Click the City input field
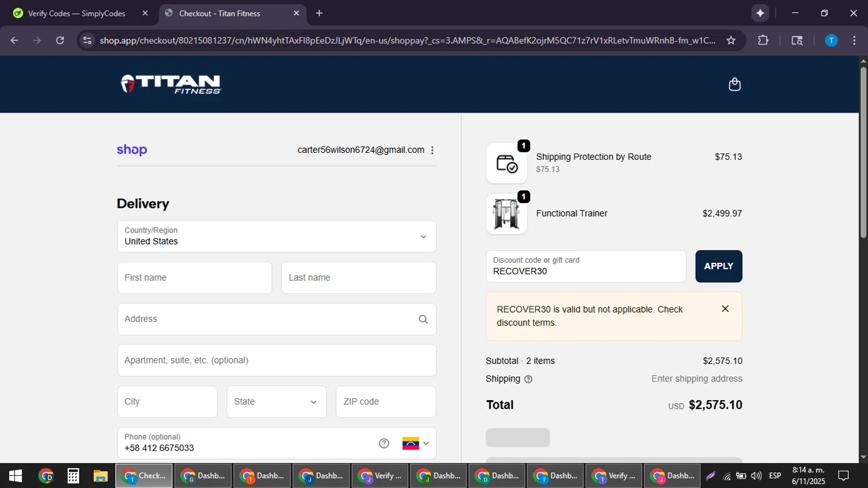 [167, 402]
